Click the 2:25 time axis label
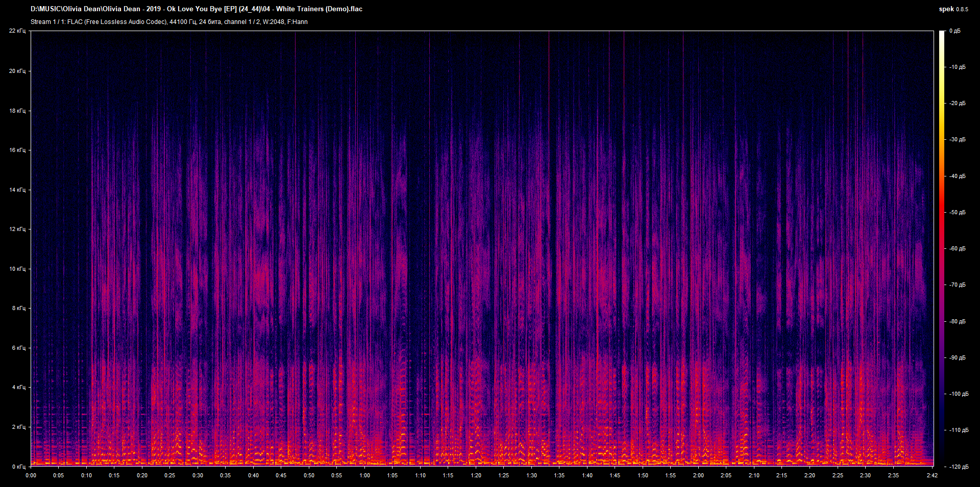Image resolution: width=980 pixels, height=487 pixels. click(x=838, y=475)
